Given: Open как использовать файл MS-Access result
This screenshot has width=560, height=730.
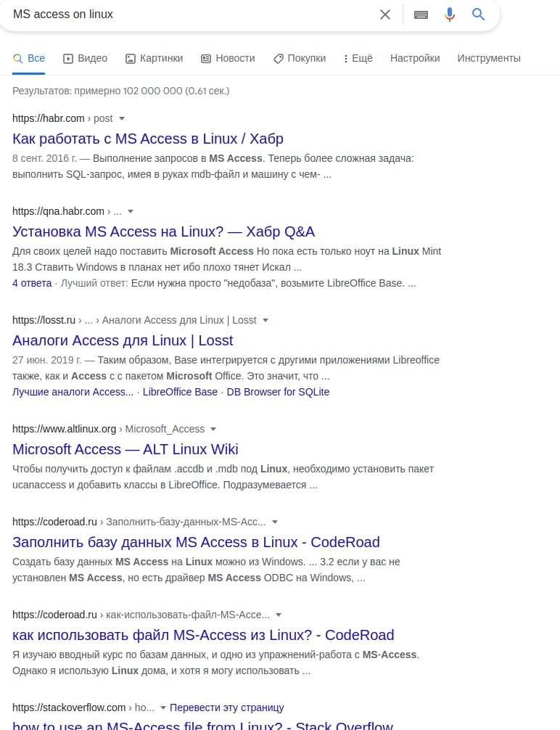Looking at the screenshot, I should [203, 635].
